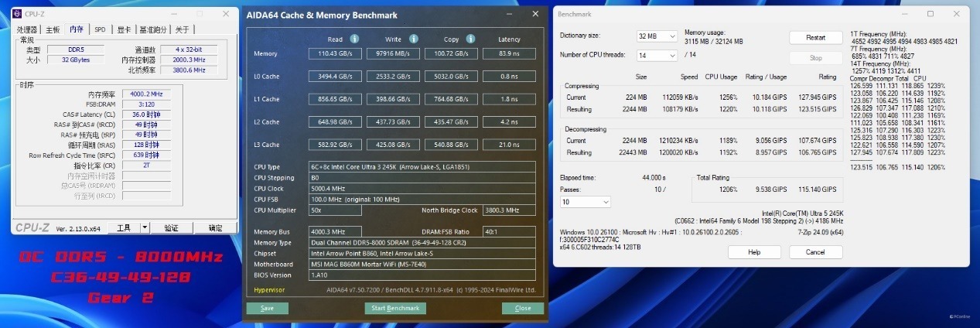
Task: Click the Start Benchmark button
Action: coord(395,308)
